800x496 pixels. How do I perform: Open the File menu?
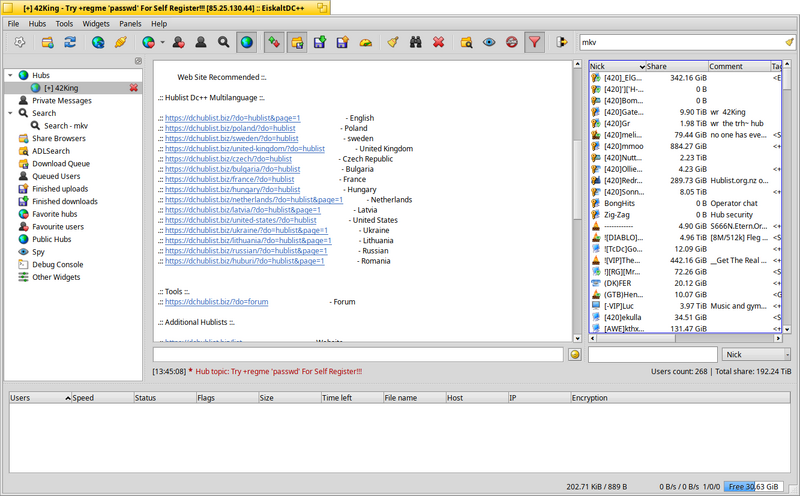(13, 23)
